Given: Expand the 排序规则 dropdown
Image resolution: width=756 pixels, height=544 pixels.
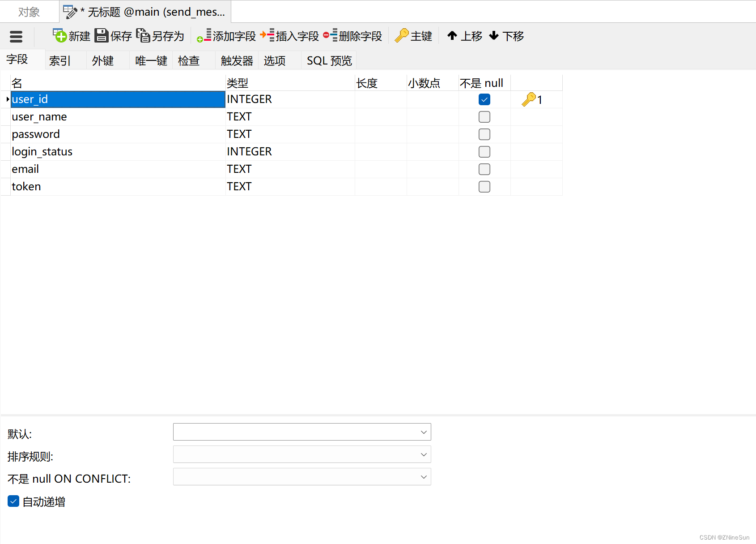Looking at the screenshot, I should 424,454.
